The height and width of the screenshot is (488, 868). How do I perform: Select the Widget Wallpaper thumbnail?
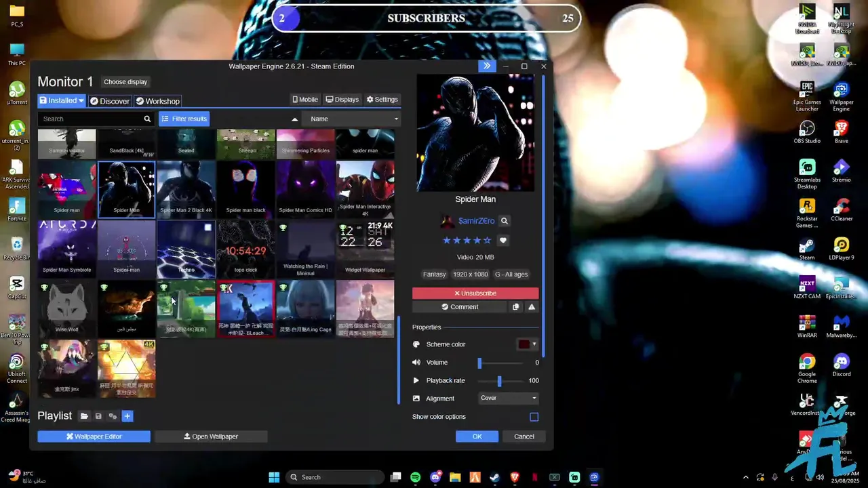[x=365, y=248]
